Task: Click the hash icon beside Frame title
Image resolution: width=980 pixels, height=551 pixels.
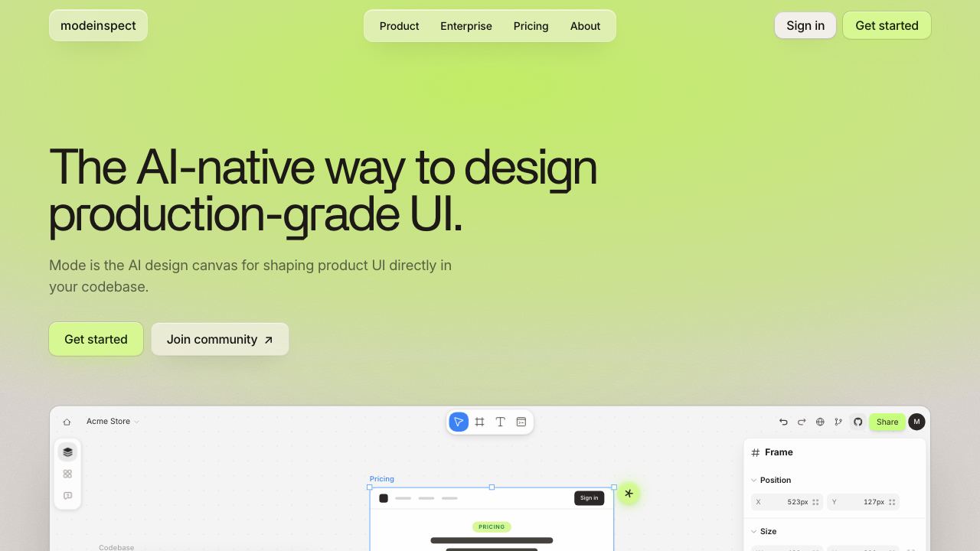Action: [x=756, y=452]
